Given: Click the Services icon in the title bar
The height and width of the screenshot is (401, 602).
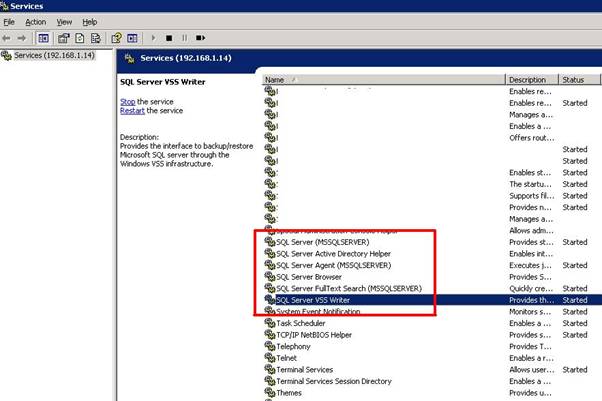Looking at the screenshot, I should (x=4, y=6).
